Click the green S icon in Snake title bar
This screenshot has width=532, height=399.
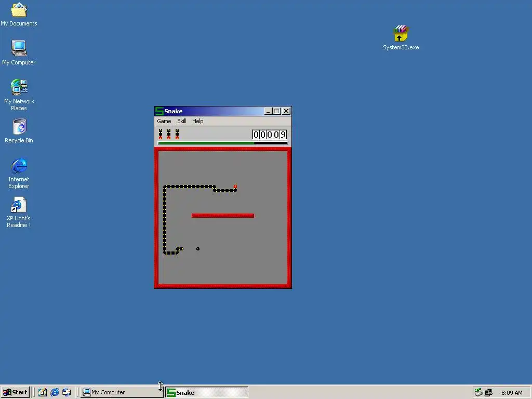tap(159, 111)
